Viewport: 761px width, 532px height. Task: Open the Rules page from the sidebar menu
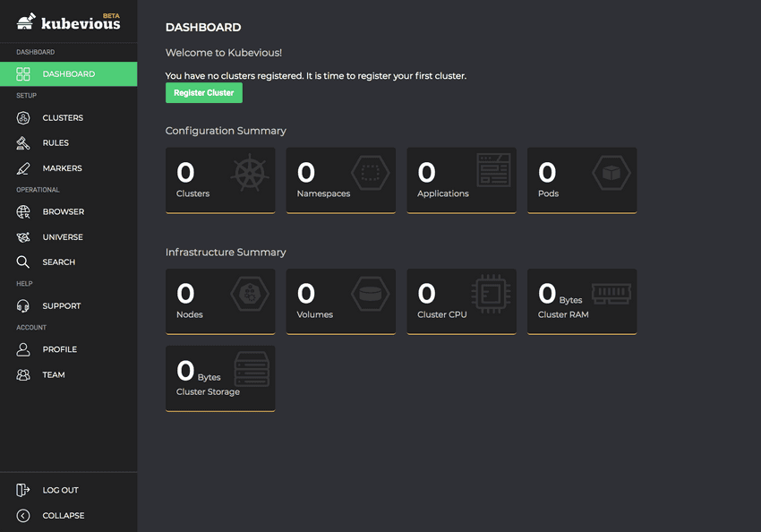pos(58,142)
